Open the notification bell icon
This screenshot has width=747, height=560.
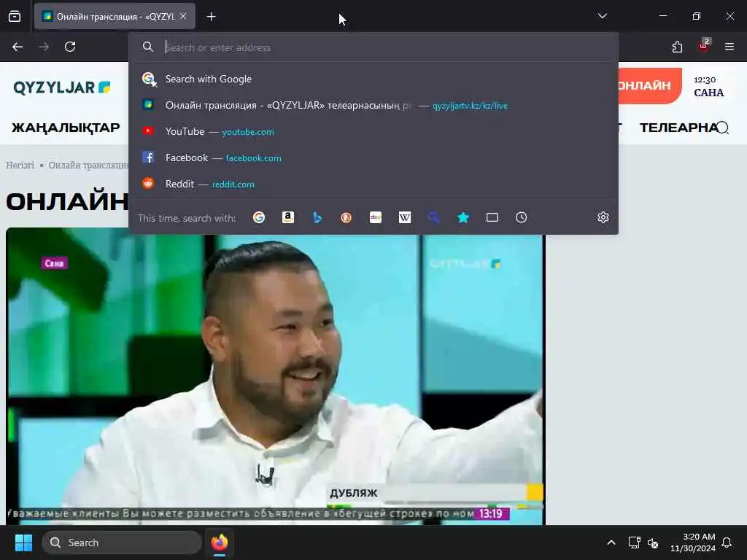[x=727, y=542]
